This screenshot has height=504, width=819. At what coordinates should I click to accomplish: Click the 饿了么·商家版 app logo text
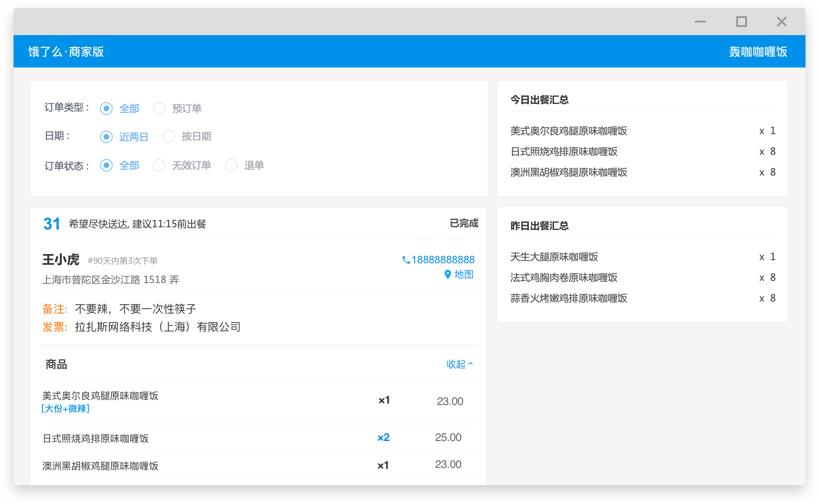65,51
